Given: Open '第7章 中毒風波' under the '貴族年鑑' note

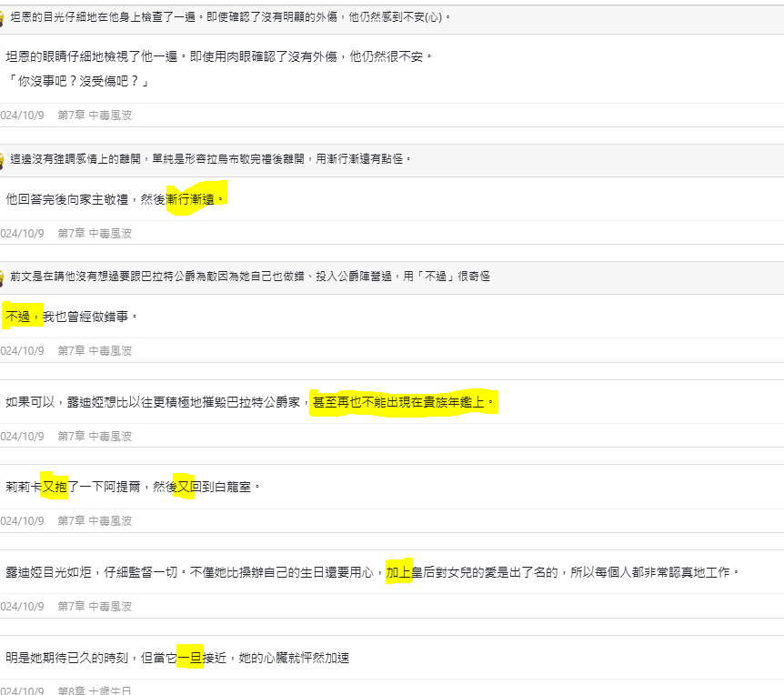Looking at the screenshot, I should click(95, 437).
